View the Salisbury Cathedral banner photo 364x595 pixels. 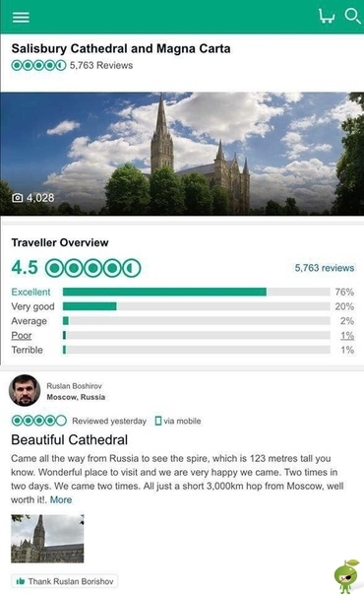point(182,154)
